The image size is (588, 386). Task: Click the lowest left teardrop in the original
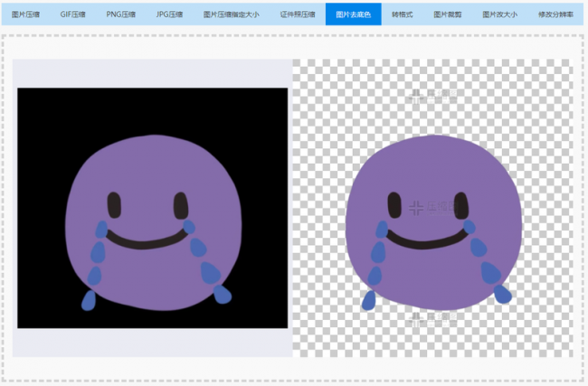89,300
